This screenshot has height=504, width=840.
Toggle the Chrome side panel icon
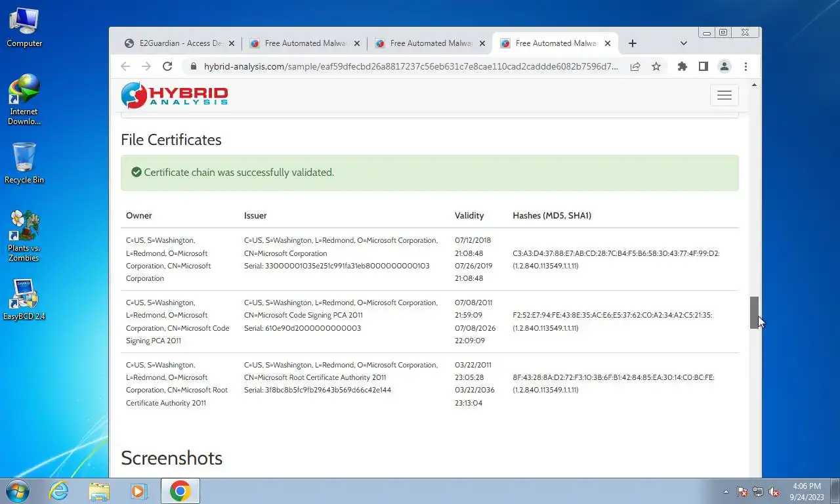click(703, 66)
